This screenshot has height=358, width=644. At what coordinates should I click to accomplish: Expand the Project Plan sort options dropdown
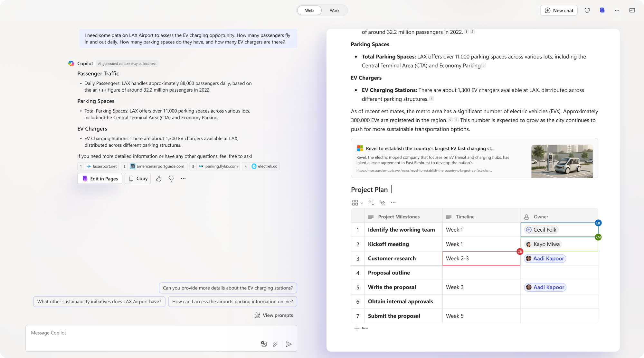pyautogui.click(x=371, y=202)
